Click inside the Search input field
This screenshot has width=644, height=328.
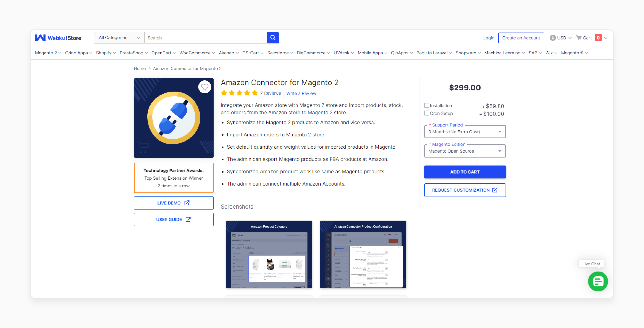206,38
